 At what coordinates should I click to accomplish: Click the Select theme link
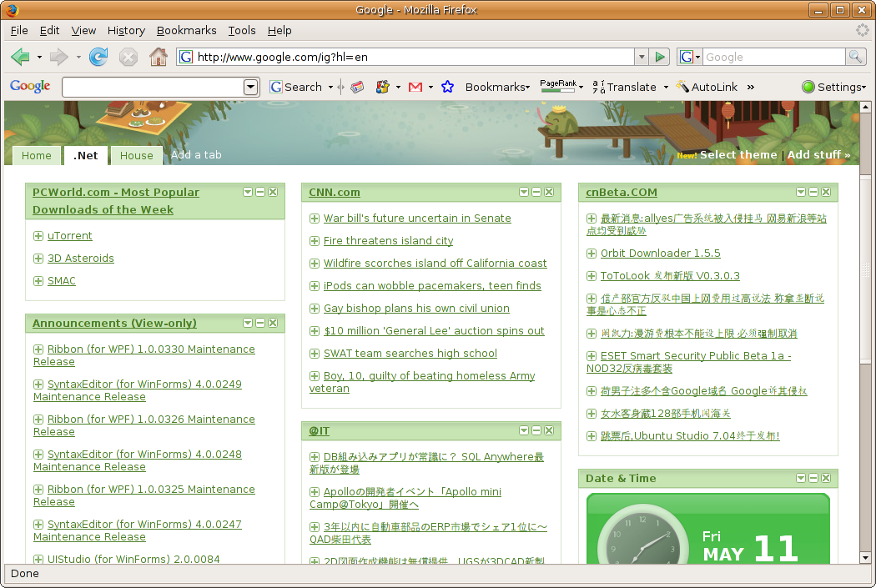pyautogui.click(x=738, y=154)
